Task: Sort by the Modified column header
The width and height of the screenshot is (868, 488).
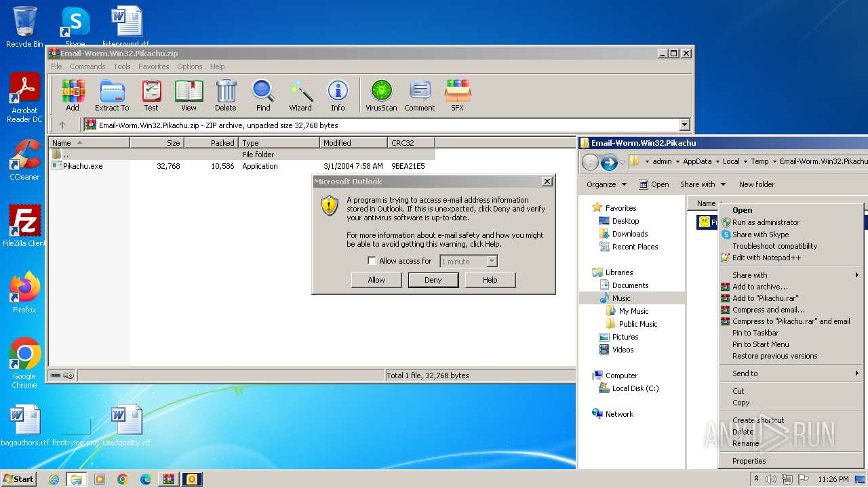Action: pyautogui.click(x=353, y=143)
